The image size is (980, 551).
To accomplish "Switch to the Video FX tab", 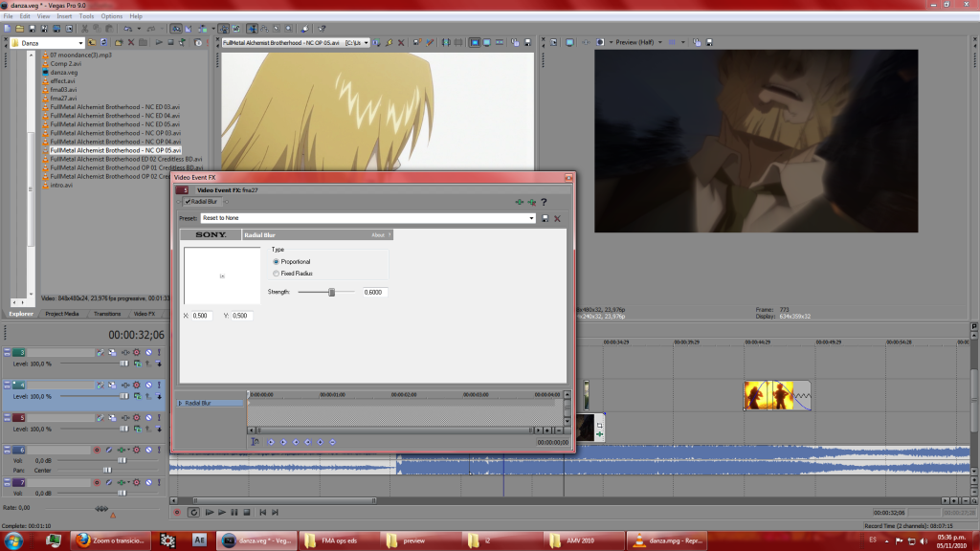I will coord(144,314).
